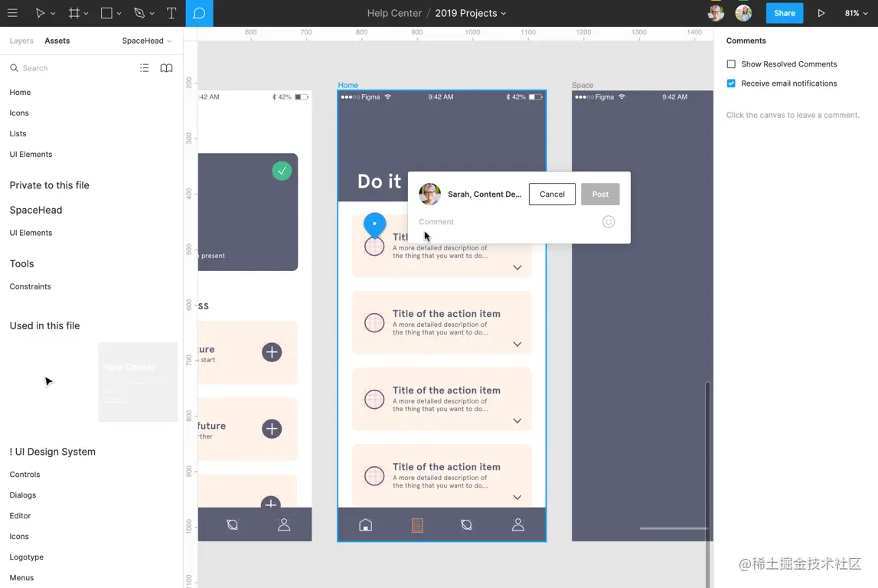Click home icon in Home frame nav

point(366,524)
